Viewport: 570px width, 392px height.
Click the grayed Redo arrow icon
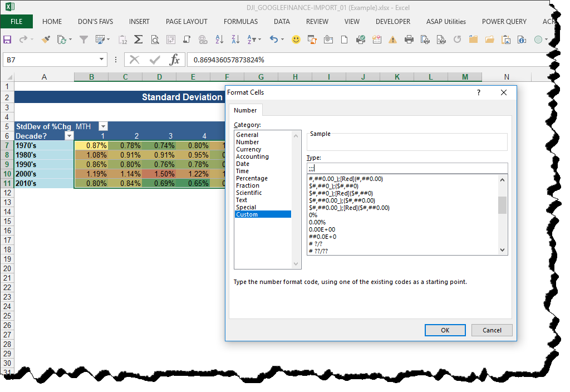[23, 40]
